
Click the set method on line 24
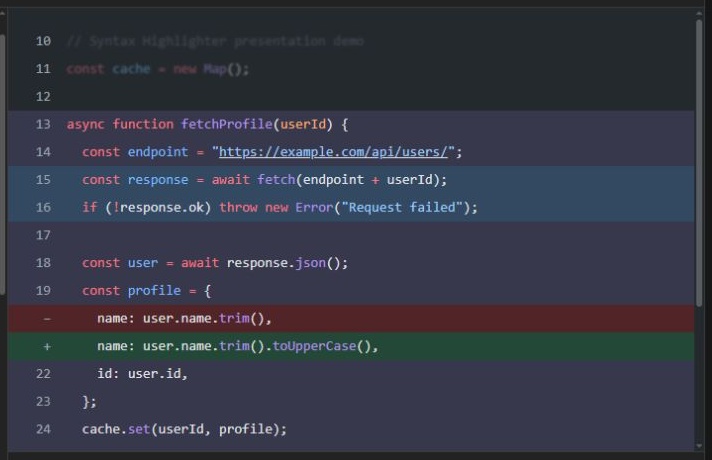(x=139, y=429)
